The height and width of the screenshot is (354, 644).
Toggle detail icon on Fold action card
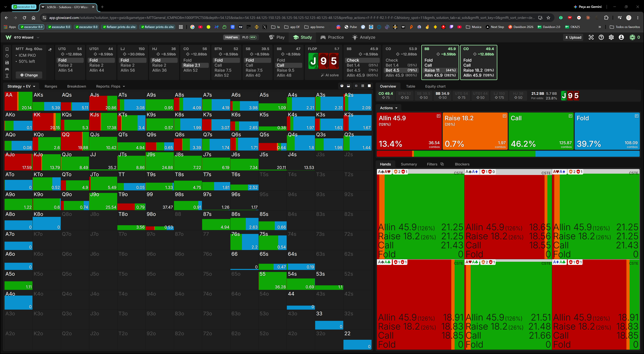636,116
